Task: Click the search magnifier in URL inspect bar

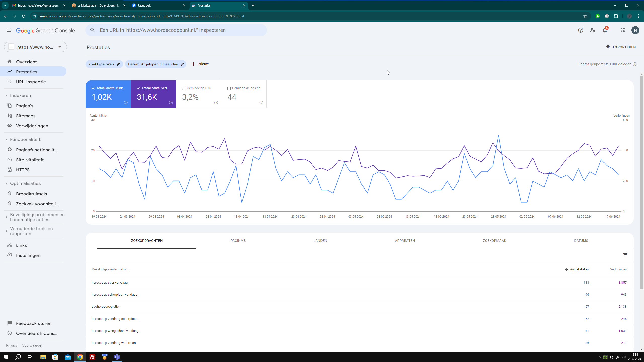Action: click(x=93, y=30)
